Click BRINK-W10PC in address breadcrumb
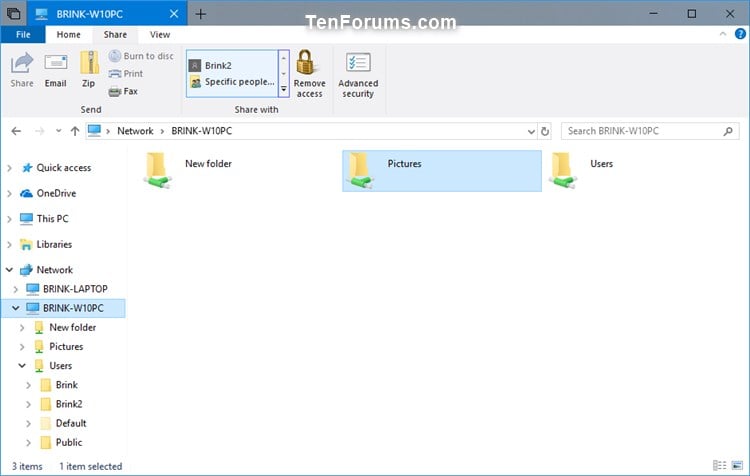Viewport: 750px width, 476px height. tap(201, 131)
